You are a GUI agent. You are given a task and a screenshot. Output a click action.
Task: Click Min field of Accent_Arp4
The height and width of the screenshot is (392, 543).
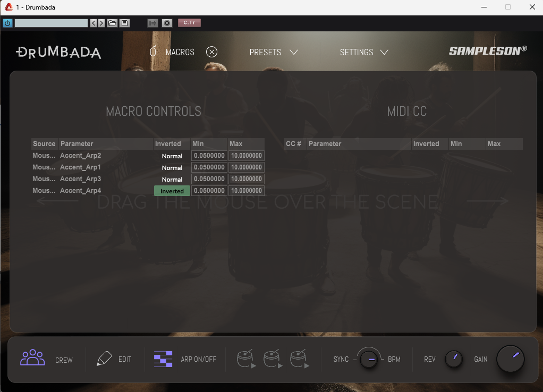click(209, 191)
